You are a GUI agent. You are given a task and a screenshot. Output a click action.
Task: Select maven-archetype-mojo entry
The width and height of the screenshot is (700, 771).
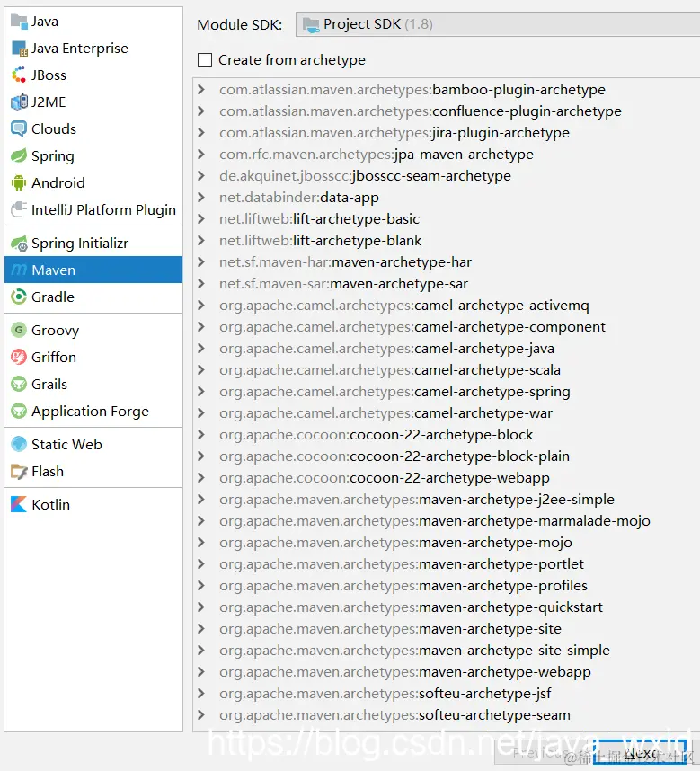395,543
